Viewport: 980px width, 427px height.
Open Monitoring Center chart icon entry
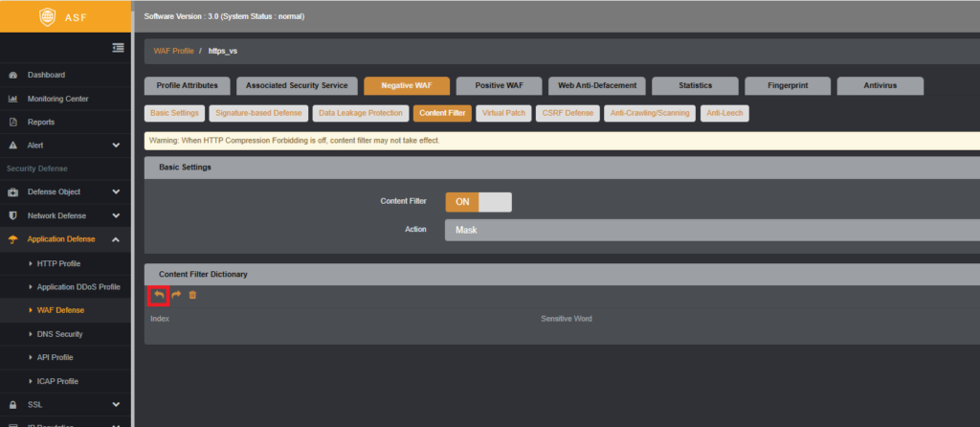point(12,99)
